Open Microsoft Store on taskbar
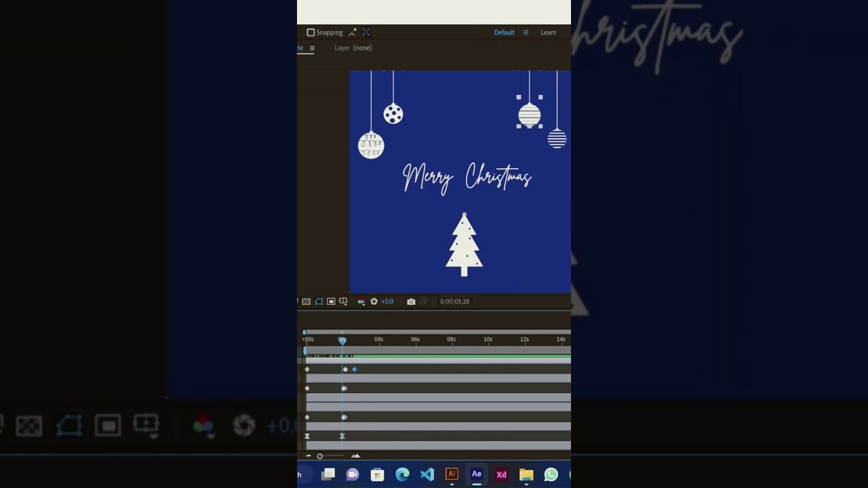This screenshot has height=488, width=868. 378,474
